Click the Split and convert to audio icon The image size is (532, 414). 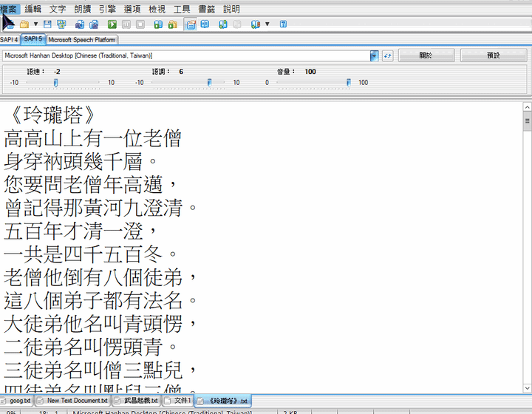tap(94, 24)
